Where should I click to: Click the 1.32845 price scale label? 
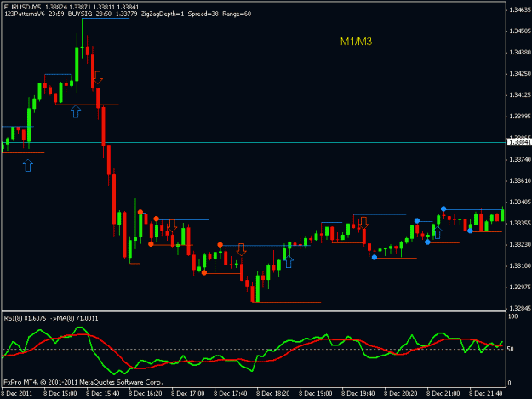click(519, 309)
